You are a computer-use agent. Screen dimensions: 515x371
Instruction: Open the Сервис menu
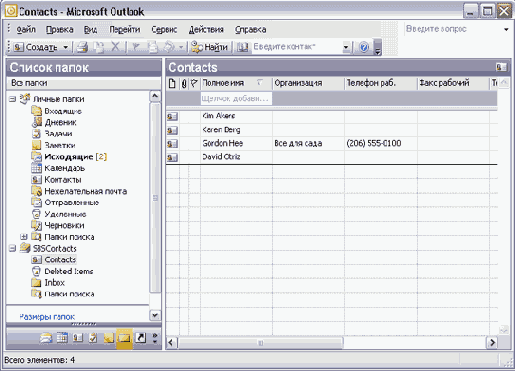pyautogui.click(x=164, y=30)
